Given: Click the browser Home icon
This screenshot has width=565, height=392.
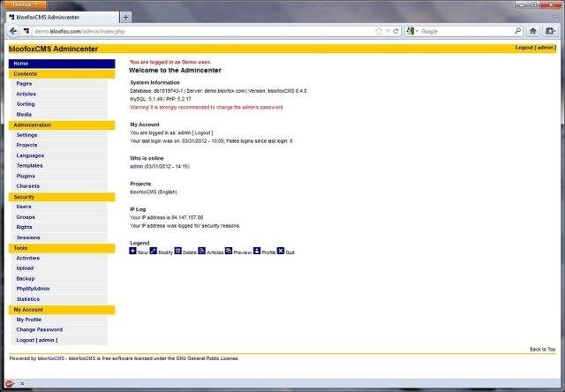Looking at the screenshot, I should [x=532, y=31].
